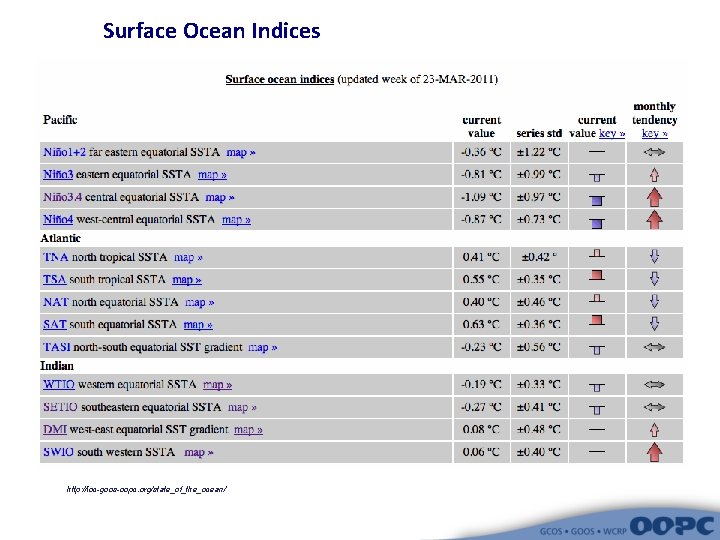
Task: Open the map link for Niño4
Action: (x=236, y=219)
